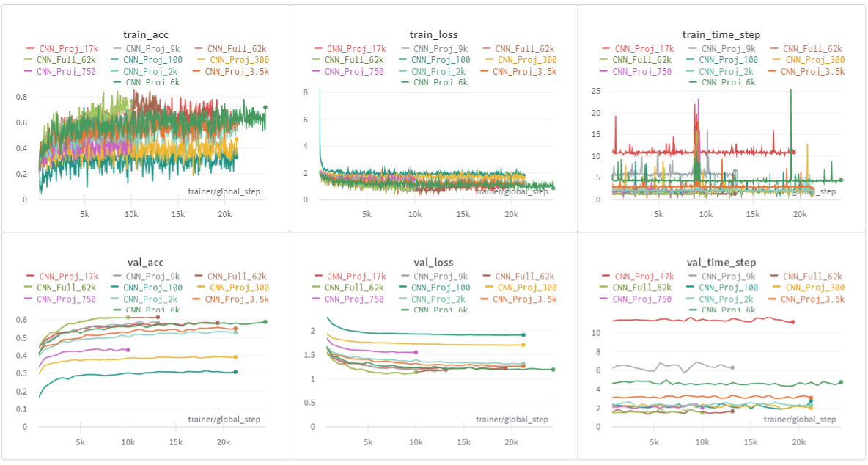This screenshot has height=465, width=868.
Task: Click brown CNN_Full_62k legend in train_loss chart
Action: (x=518, y=48)
